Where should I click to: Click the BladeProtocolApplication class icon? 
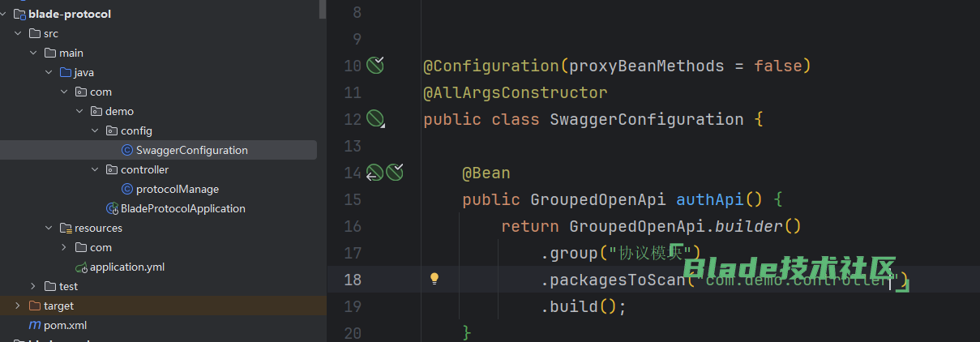click(112, 208)
